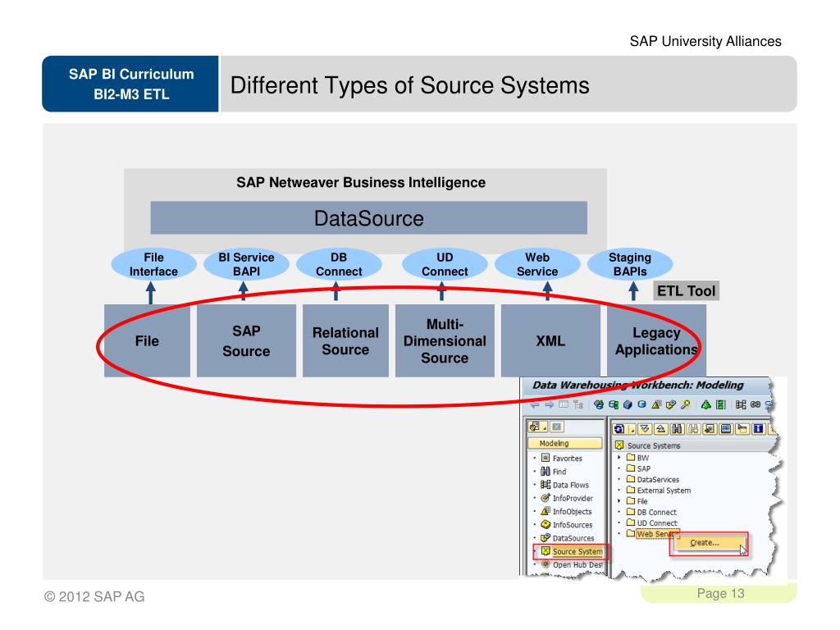Click the green tree toolbar icon
Viewport: 840px width, 630px height.
pos(706,404)
